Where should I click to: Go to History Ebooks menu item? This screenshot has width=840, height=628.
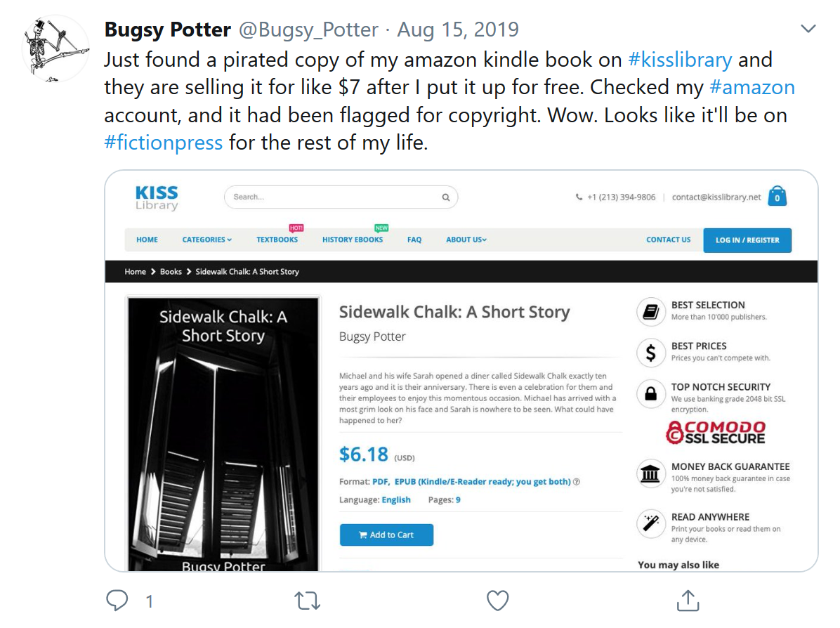click(x=353, y=240)
